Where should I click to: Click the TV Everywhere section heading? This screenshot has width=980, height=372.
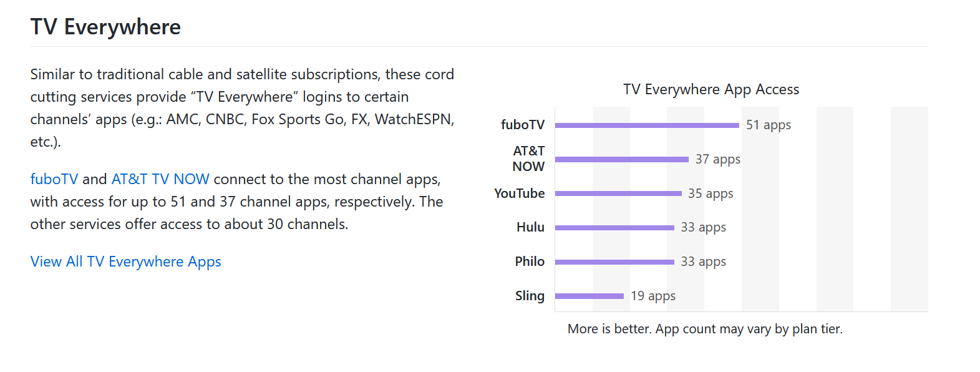tap(105, 27)
